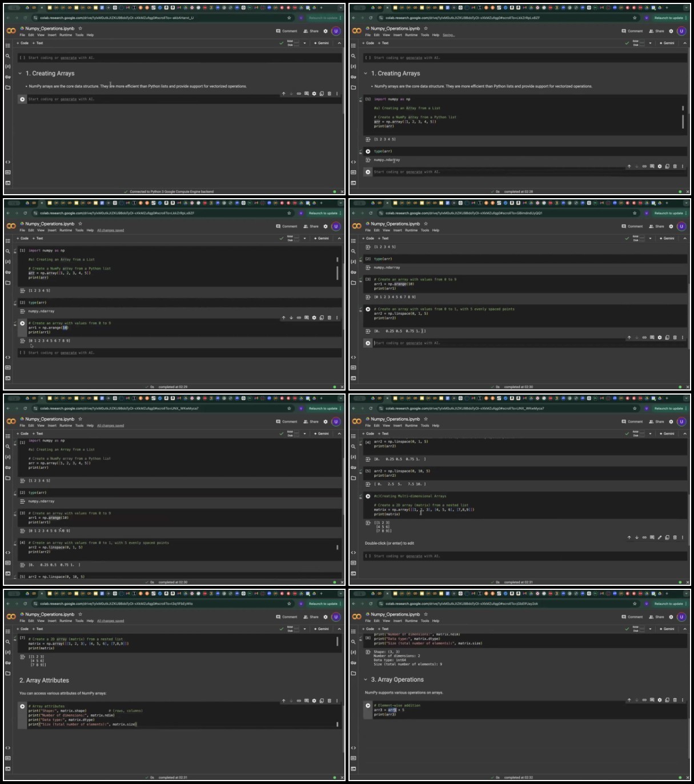Open RAM/Disk dropdown arrow in the '3. Array Operations' window
Image resolution: width=694 pixels, height=784 pixels.
click(x=650, y=629)
